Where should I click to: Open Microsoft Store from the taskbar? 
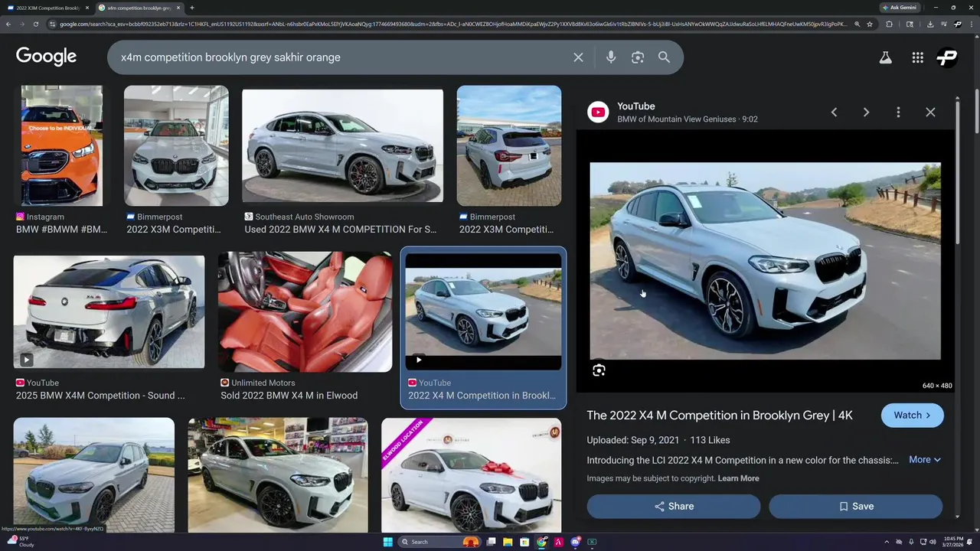tap(524, 542)
